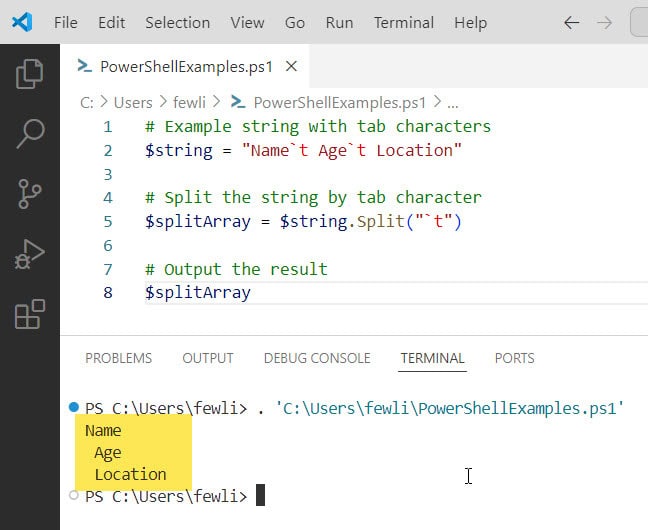Click the terminal prompt cursor block
This screenshot has height=530, width=648.
[260, 495]
